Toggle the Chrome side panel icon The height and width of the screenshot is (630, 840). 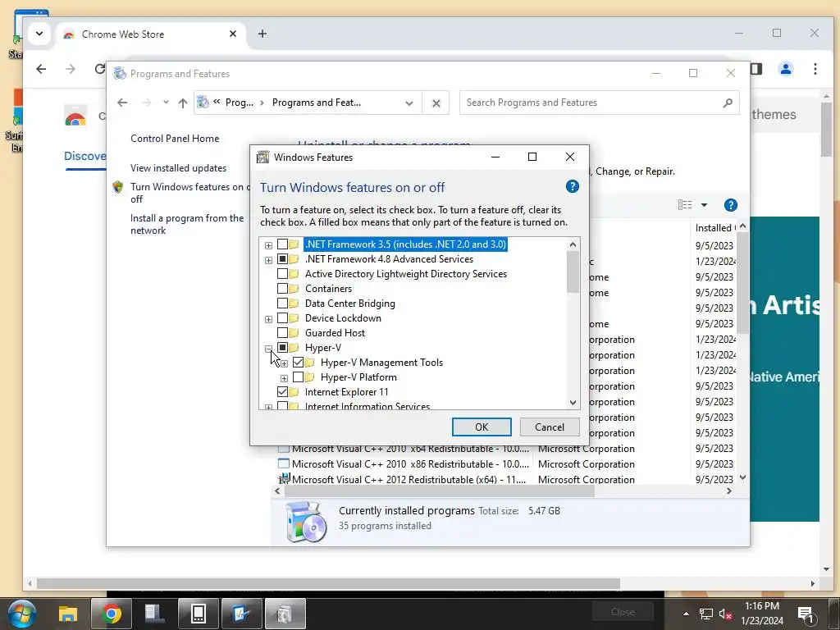tap(756, 69)
